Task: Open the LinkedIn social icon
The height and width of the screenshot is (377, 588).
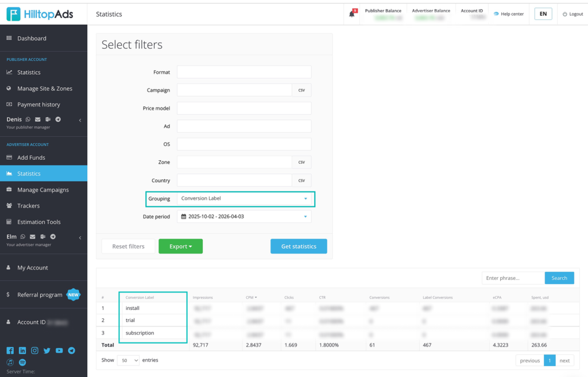Action: (x=22, y=351)
